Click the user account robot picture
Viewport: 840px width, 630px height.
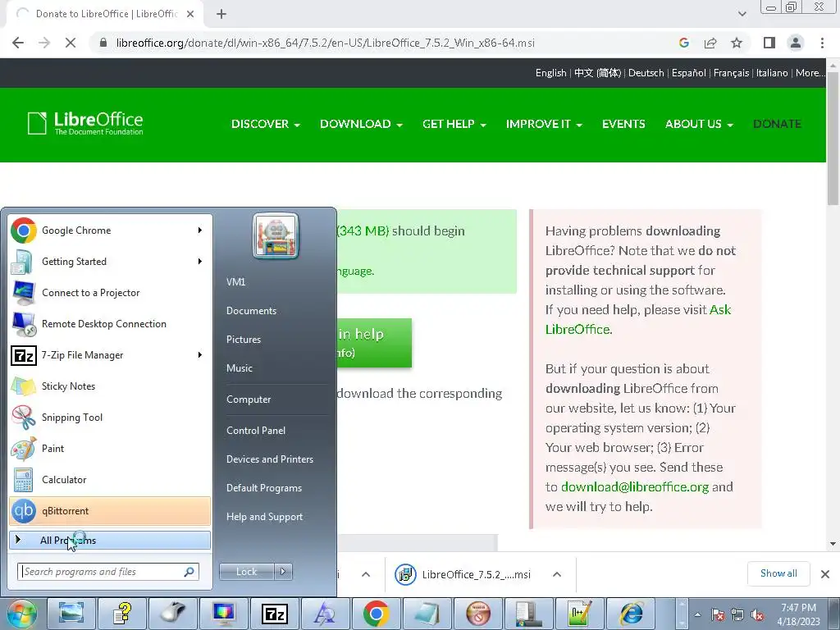point(276,235)
